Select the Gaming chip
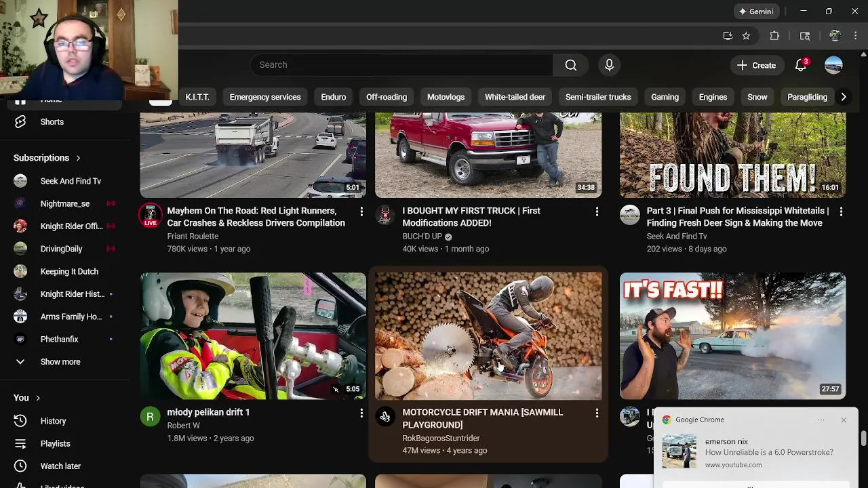This screenshot has width=868, height=488. [665, 97]
